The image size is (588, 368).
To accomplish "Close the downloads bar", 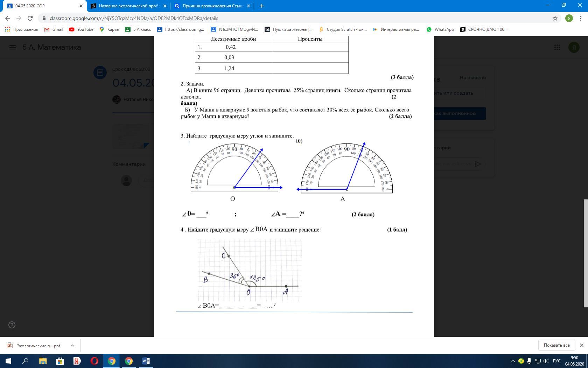I will click(582, 345).
